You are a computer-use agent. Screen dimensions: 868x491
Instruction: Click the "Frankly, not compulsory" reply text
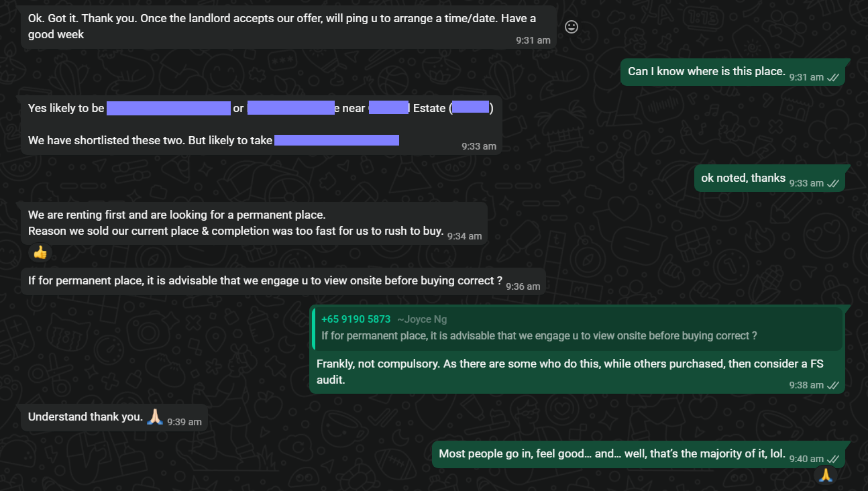click(x=569, y=371)
